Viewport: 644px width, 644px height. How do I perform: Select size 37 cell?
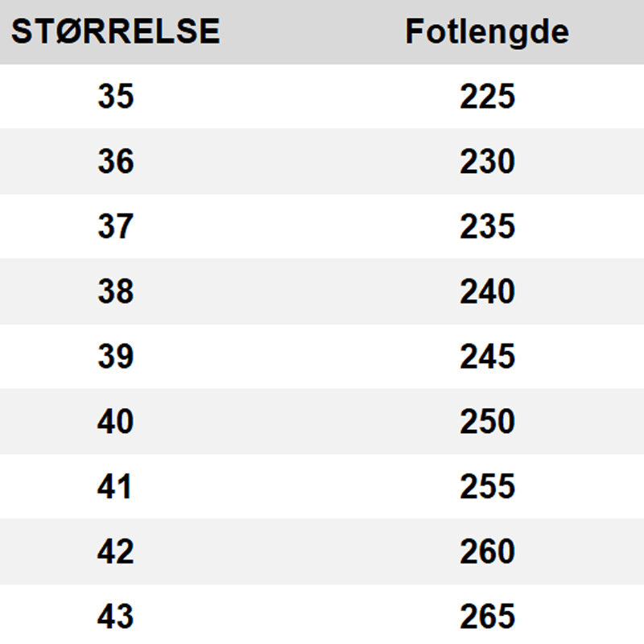[x=115, y=226]
